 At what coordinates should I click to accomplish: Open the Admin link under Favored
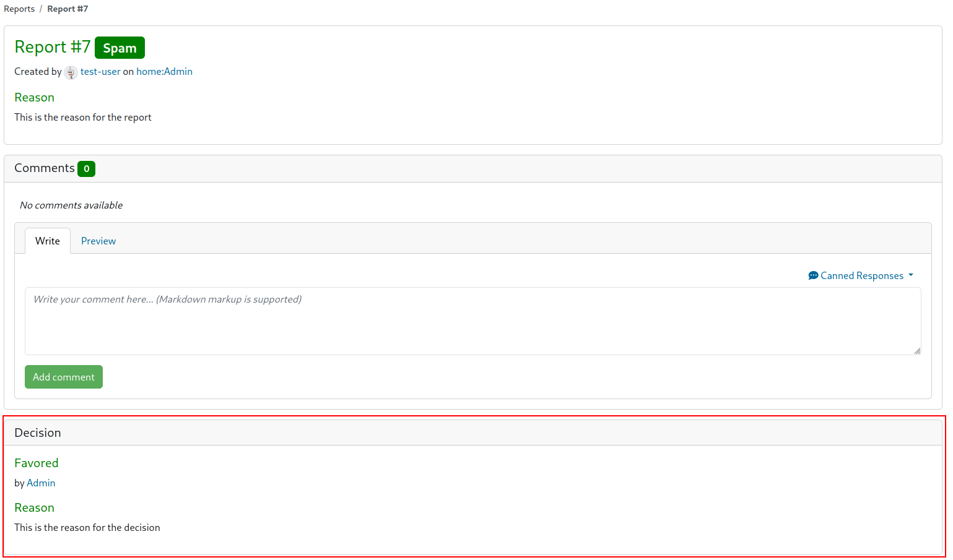point(41,483)
